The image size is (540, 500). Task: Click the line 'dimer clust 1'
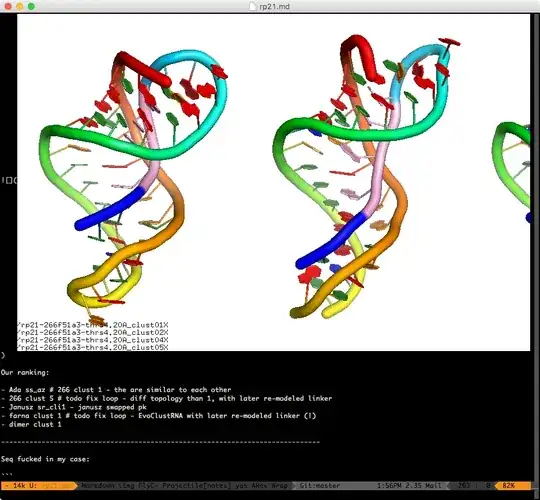[31, 424]
